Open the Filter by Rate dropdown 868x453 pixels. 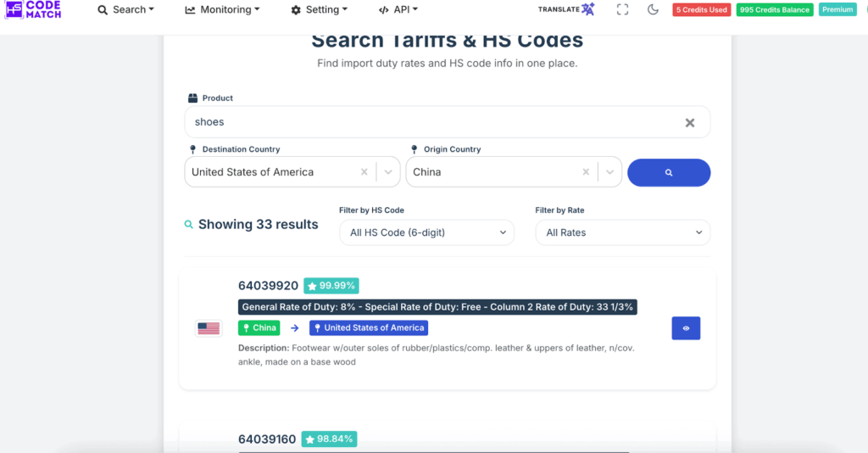(x=622, y=232)
